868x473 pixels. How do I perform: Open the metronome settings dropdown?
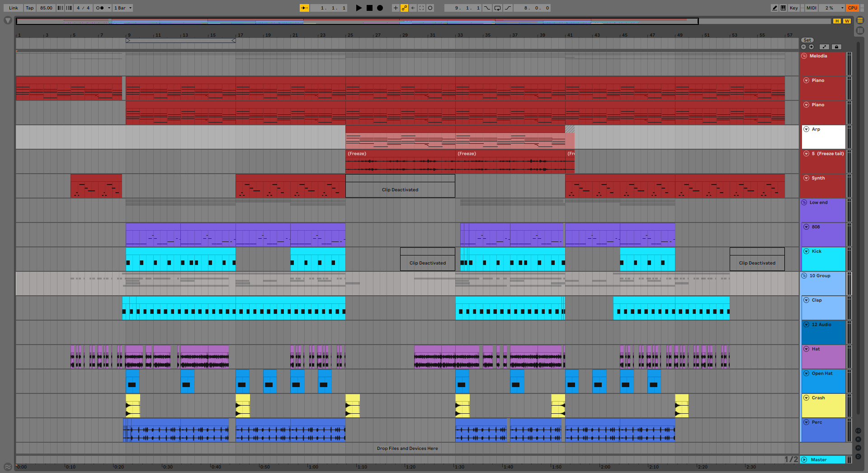[x=109, y=8]
